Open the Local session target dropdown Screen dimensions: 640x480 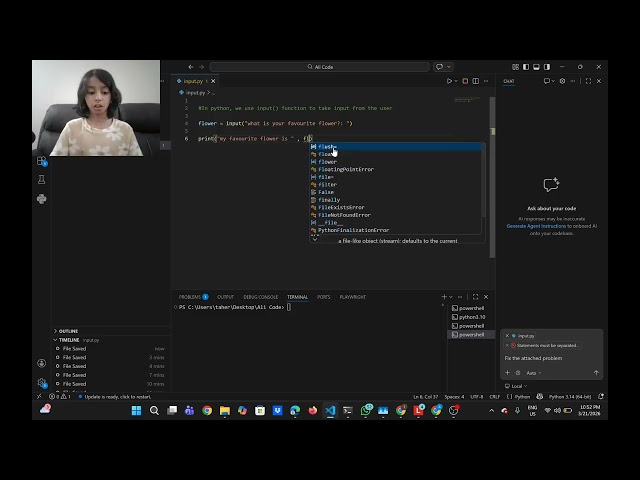[516, 386]
